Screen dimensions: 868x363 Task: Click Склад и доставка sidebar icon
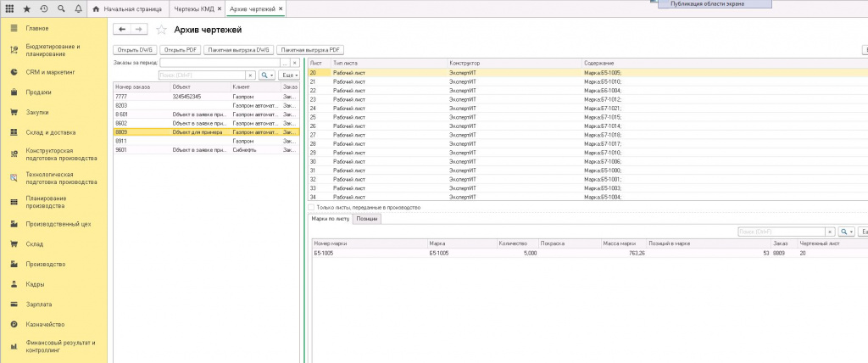point(14,133)
